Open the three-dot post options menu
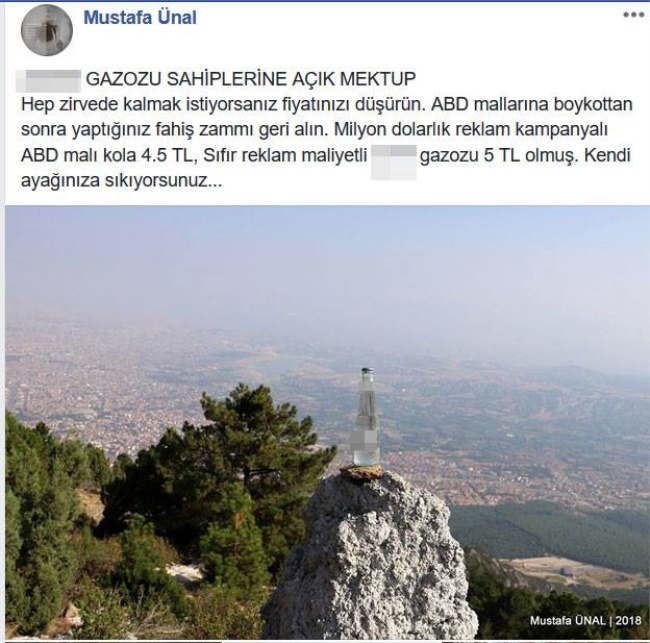650x643 pixels. 634,15
